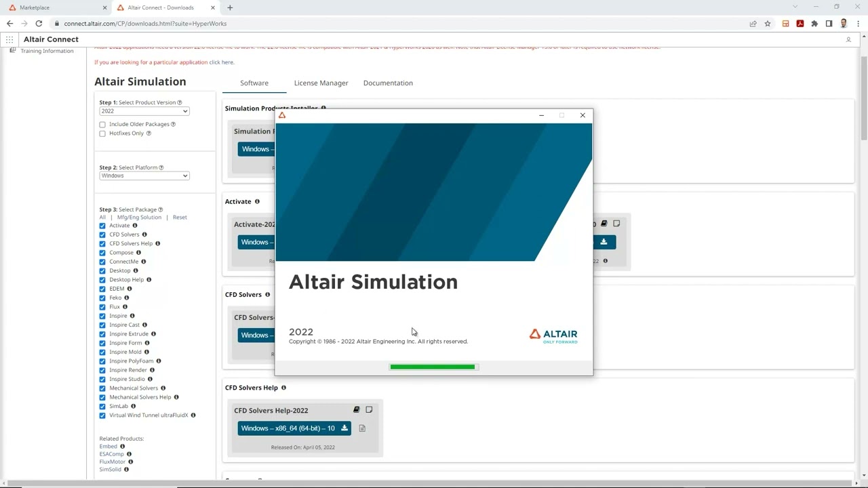
Task: Click the download icon button in the Activate card
Action: pos(604,242)
